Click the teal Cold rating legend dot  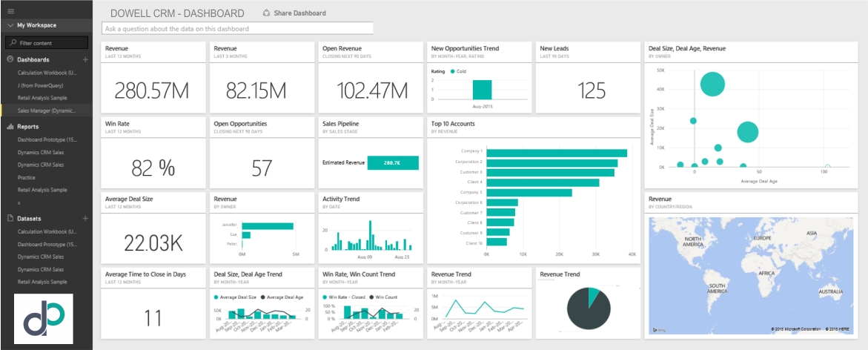coord(452,72)
